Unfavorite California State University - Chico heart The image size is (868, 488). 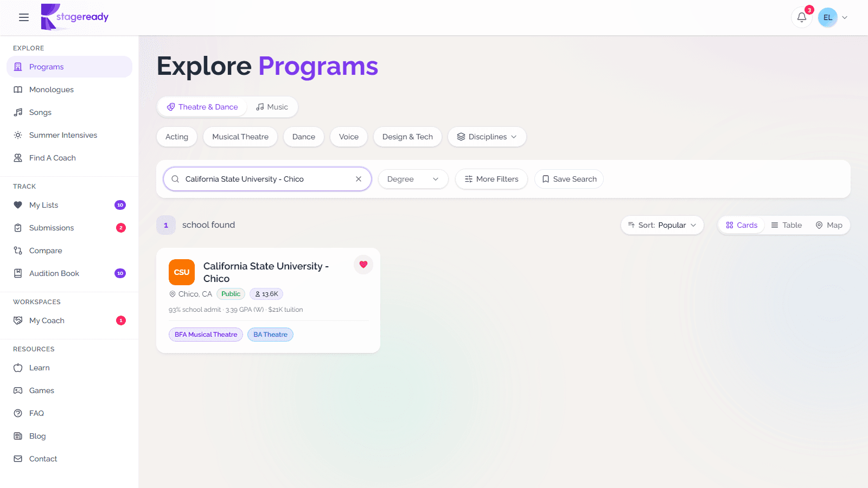(363, 265)
